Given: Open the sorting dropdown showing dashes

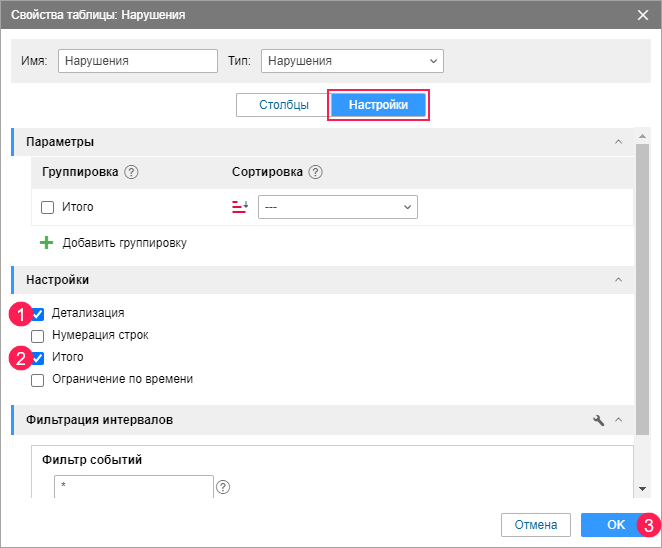Looking at the screenshot, I should 337,207.
